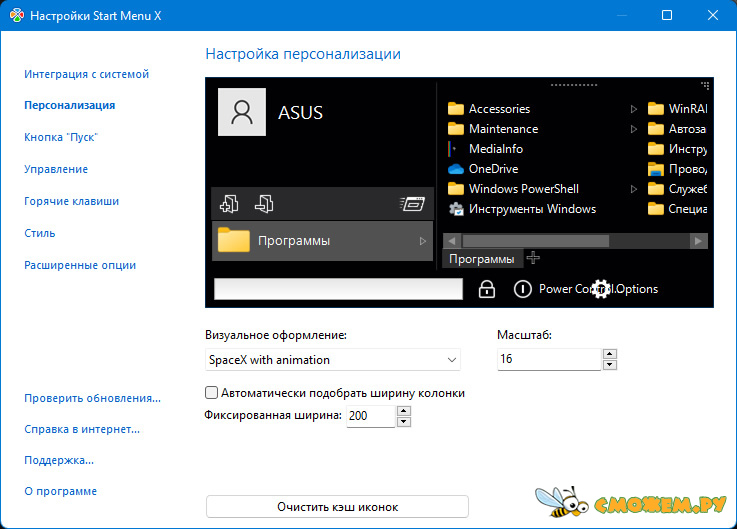Click the large Программы folder icon
Image resolution: width=737 pixels, height=529 pixels.
(x=234, y=240)
